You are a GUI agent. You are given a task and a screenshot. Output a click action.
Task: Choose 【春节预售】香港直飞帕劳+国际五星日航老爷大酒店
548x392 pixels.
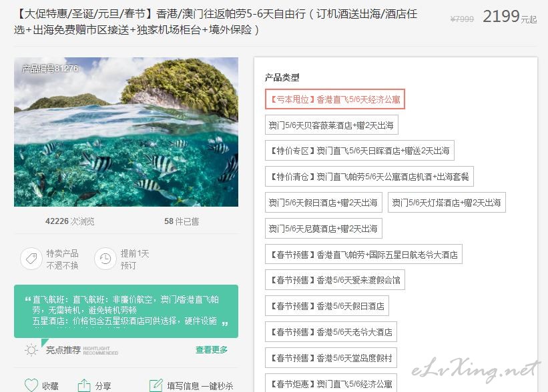point(364,255)
